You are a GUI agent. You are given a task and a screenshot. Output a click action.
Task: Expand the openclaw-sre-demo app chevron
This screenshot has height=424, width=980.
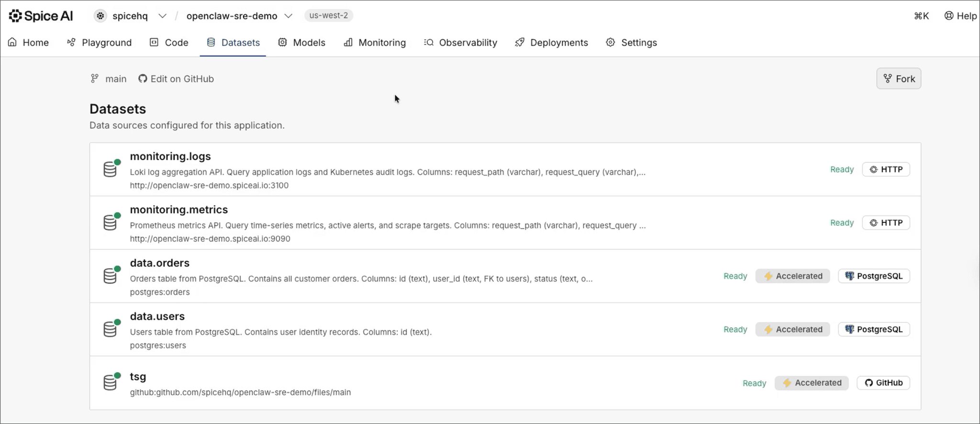(x=289, y=16)
